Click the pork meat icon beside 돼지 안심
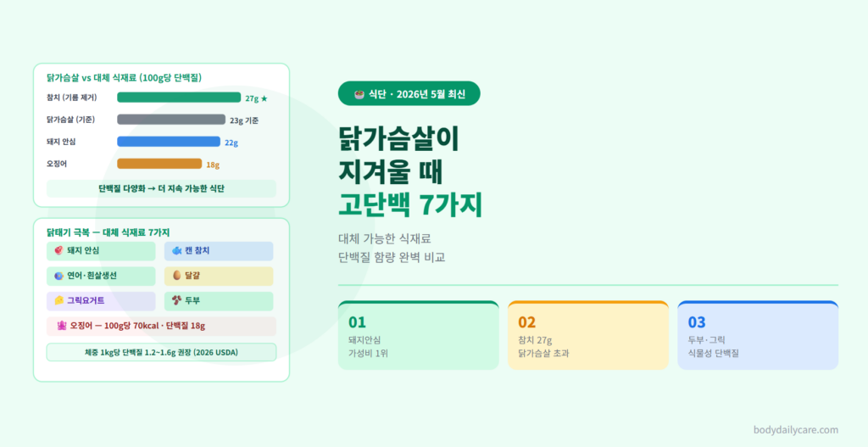Viewport: 868px width, 447px height. [x=59, y=251]
